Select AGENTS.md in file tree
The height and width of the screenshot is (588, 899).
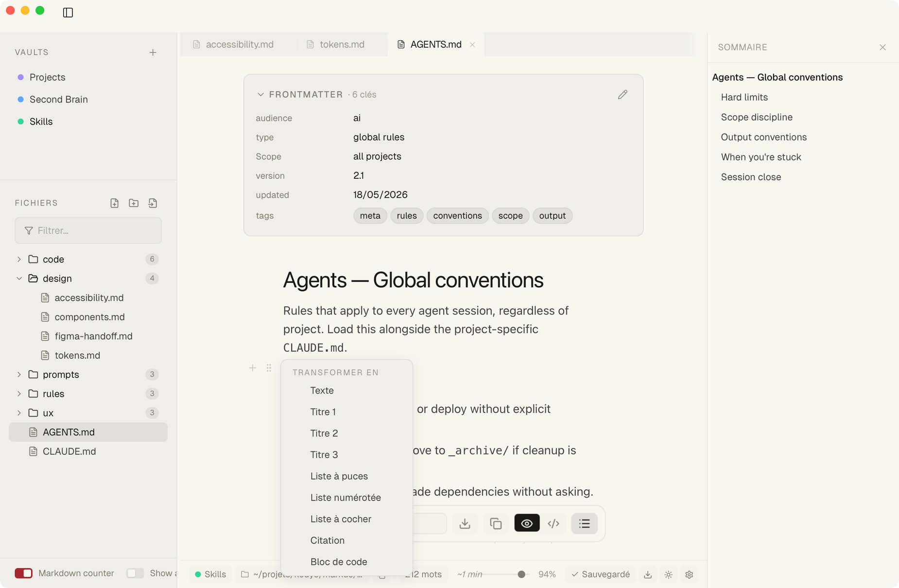click(88, 432)
